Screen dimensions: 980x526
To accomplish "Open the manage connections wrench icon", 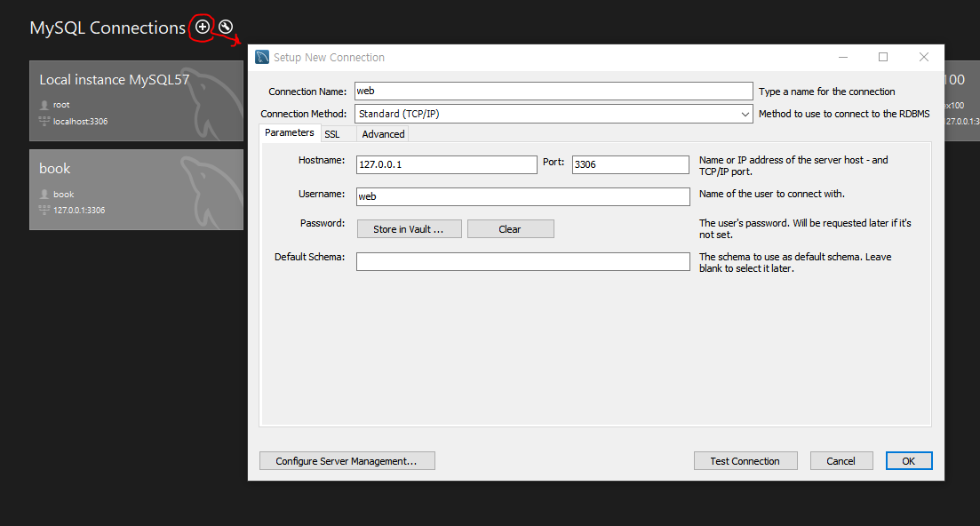I will click(226, 27).
